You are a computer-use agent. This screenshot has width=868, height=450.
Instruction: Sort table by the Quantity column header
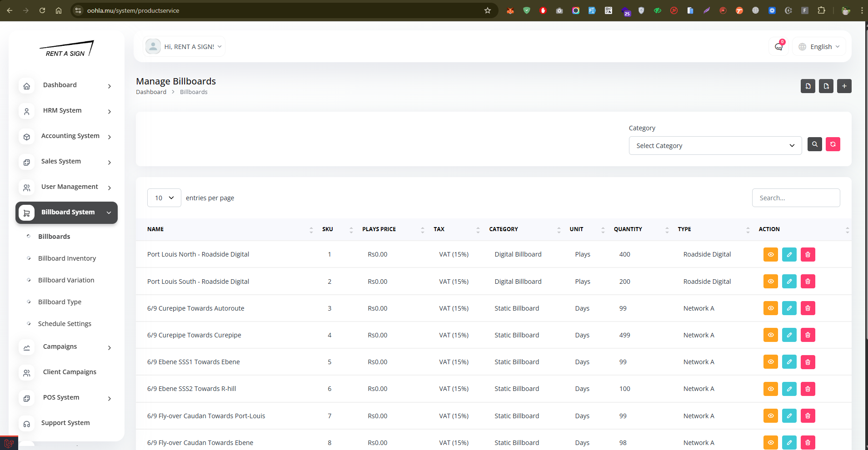point(628,229)
